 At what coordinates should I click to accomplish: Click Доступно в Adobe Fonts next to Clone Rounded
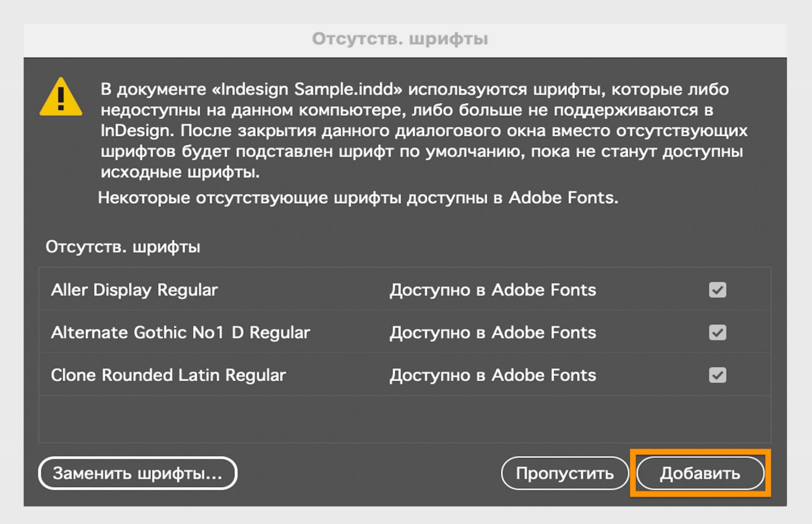pos(493,375)
